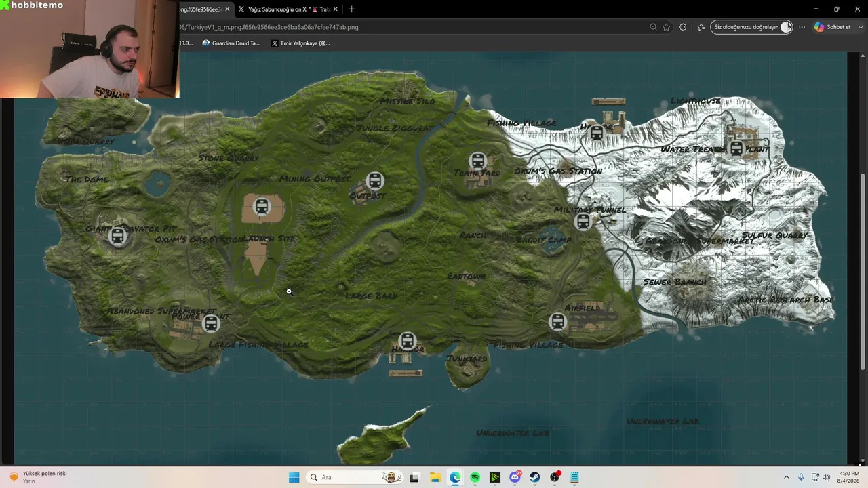Click the train icon at Water Treatment Plant
This screenshot has width=868, height=488.
click(736, 148)
